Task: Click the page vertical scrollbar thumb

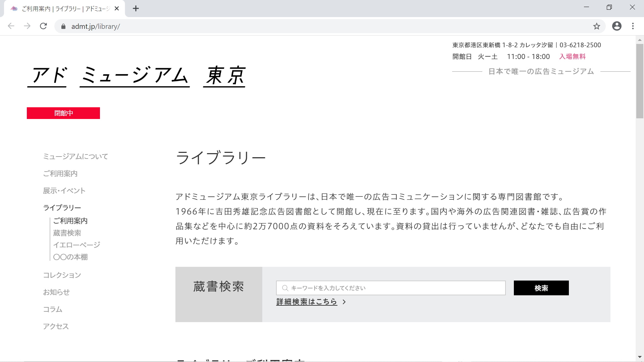Action: click(640, 81)
